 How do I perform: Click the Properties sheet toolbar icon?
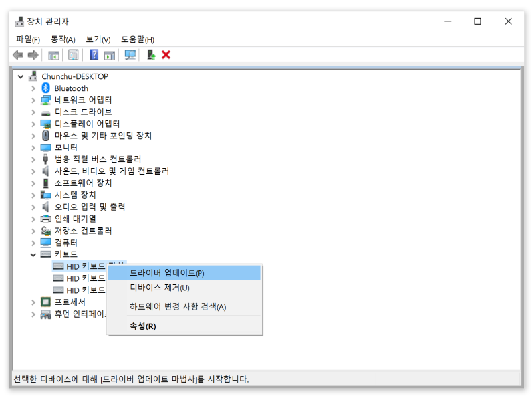pyautogui.click(x=74, y=55)
